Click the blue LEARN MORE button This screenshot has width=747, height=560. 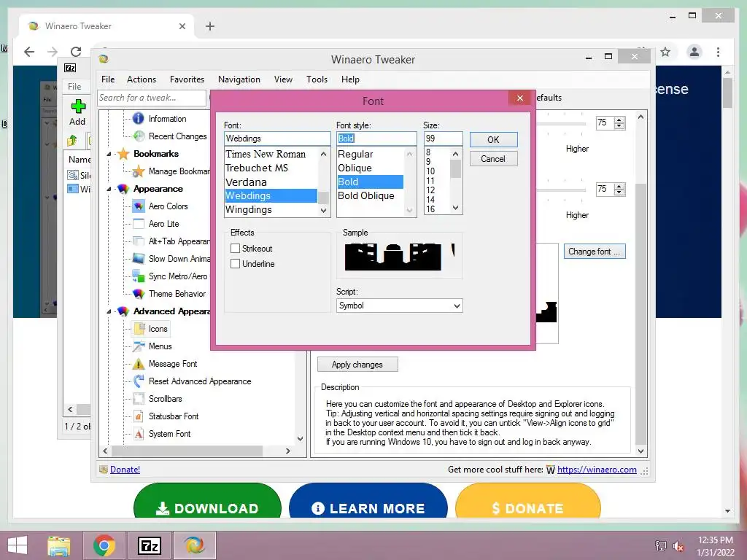[x=368, y=501]
